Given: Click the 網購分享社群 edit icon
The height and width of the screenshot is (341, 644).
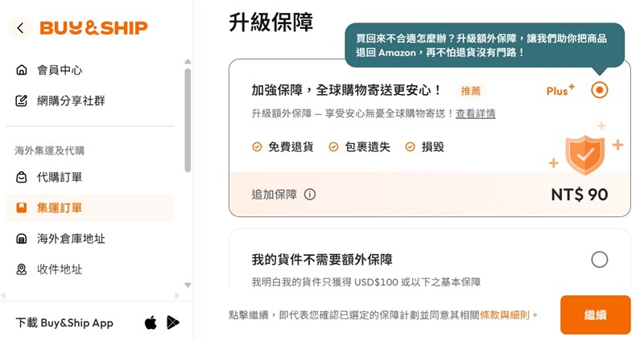Looking at the screenshot, I should [22, 101].
